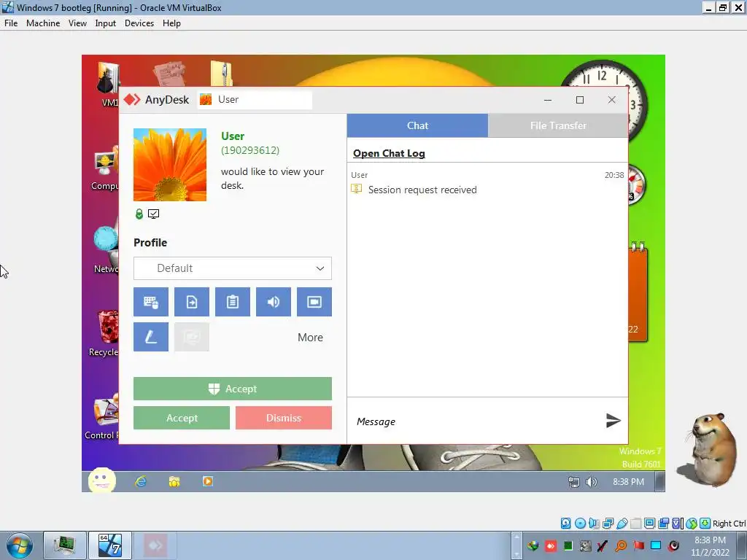Open guest taskbar file explorer icon

[x=174, y=481]
